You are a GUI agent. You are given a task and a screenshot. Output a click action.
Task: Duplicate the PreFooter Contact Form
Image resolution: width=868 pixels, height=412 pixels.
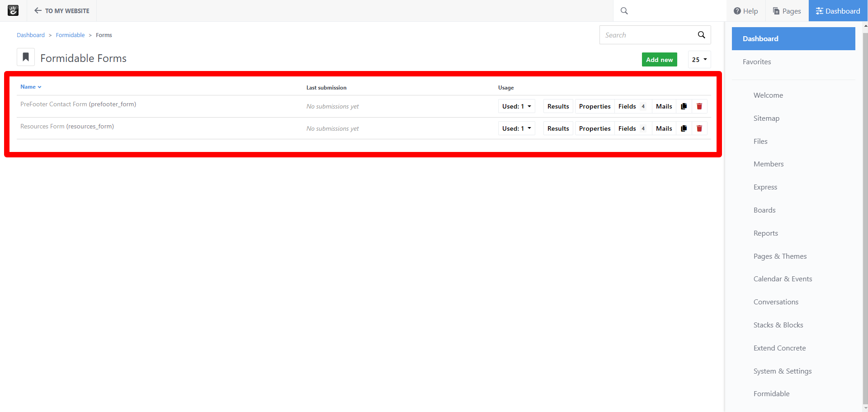(684, 106)
